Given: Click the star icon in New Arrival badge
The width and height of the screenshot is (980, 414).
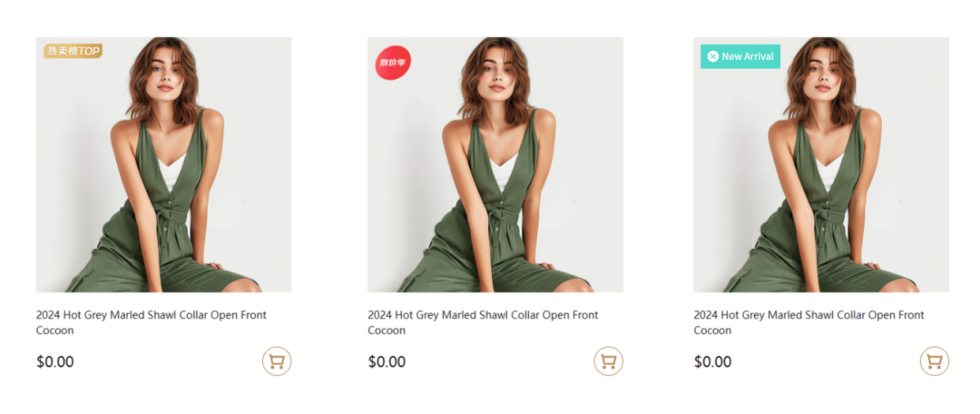Looking at the screenshot, I should click(x=713, y=56).
